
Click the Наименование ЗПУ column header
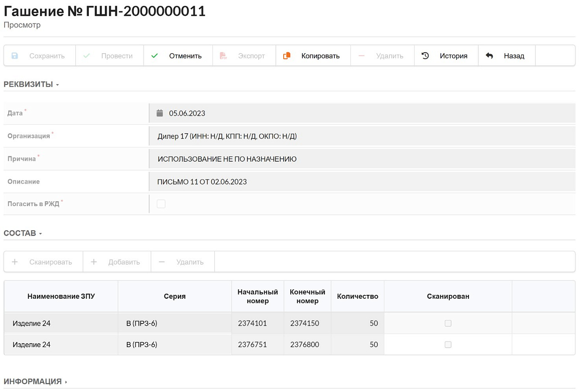tap(61, 296)
